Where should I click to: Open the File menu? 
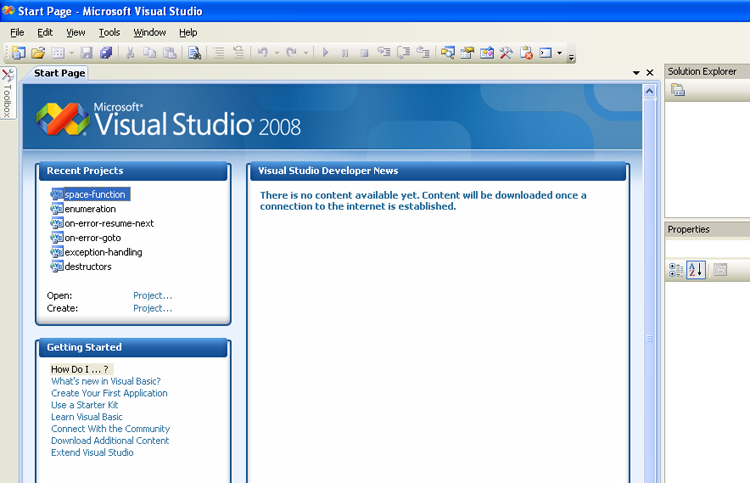click(17, 33)
